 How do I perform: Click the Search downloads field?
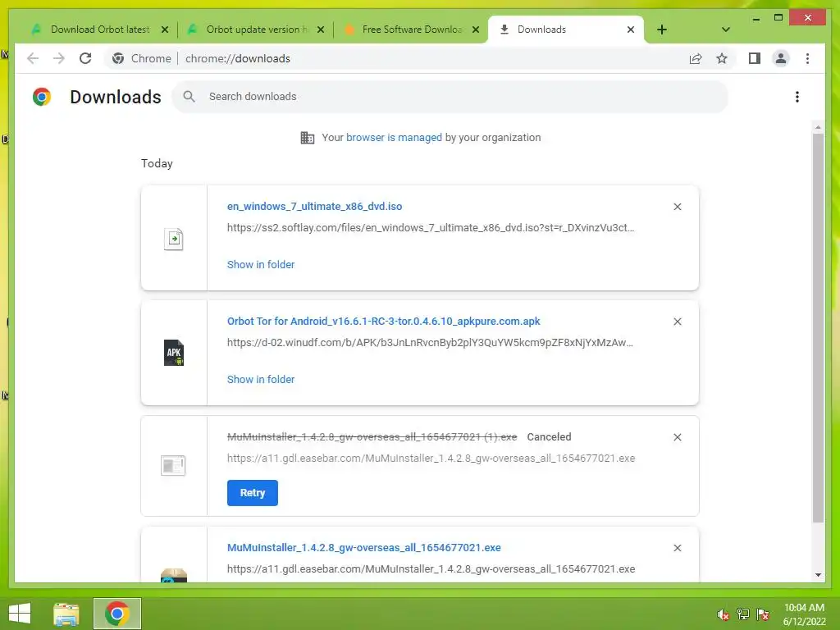[450, 97]
